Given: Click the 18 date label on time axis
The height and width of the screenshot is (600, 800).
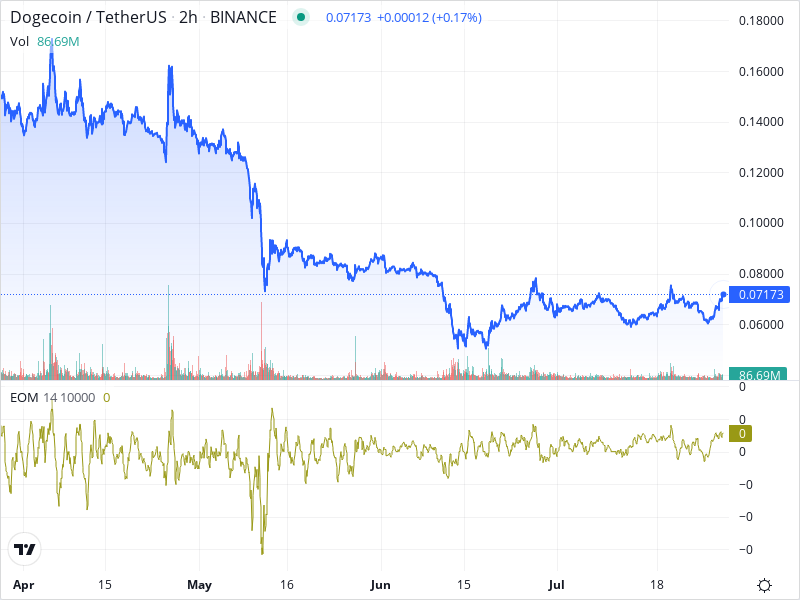Looking at the screenshot, I should click(657, 585).
